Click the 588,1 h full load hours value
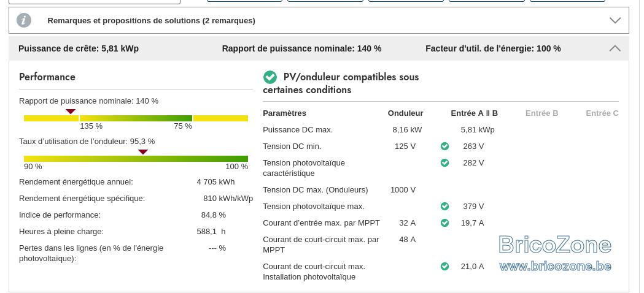Screen dimensions: 644x293 coord(211,232)
